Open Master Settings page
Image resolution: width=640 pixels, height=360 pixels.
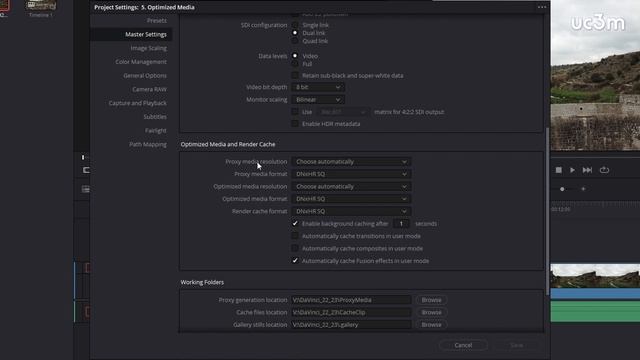[146, 34]
